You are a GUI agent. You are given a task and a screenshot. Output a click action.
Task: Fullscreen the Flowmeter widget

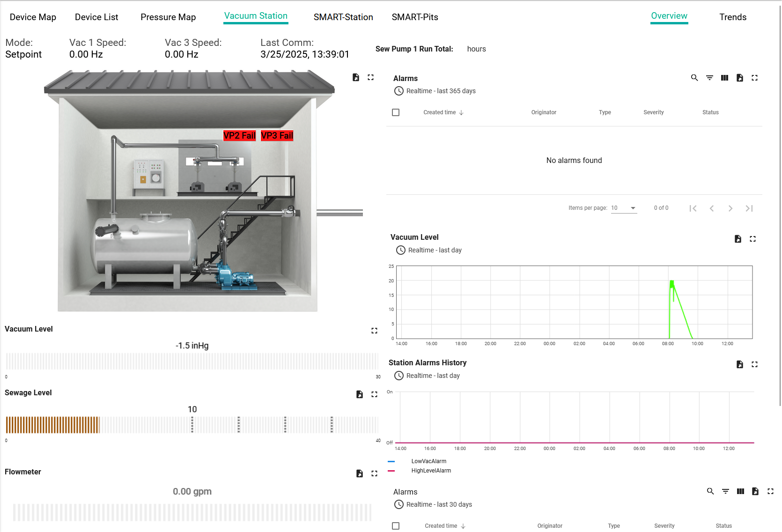375,473
